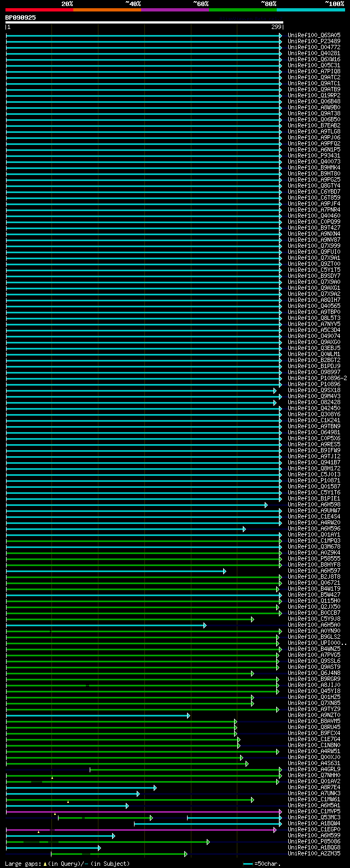Image resolution: width=350 pixels, height=868 pixels.
Task: Select hit label UniRef100_A9RES5
Action: [314, 444]
